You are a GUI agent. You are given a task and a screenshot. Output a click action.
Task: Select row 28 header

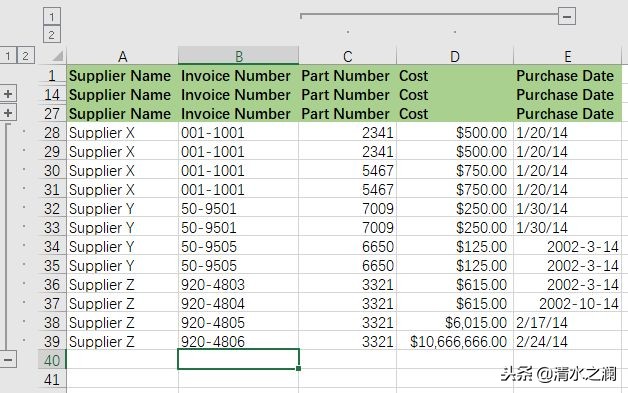pos(52,132)
